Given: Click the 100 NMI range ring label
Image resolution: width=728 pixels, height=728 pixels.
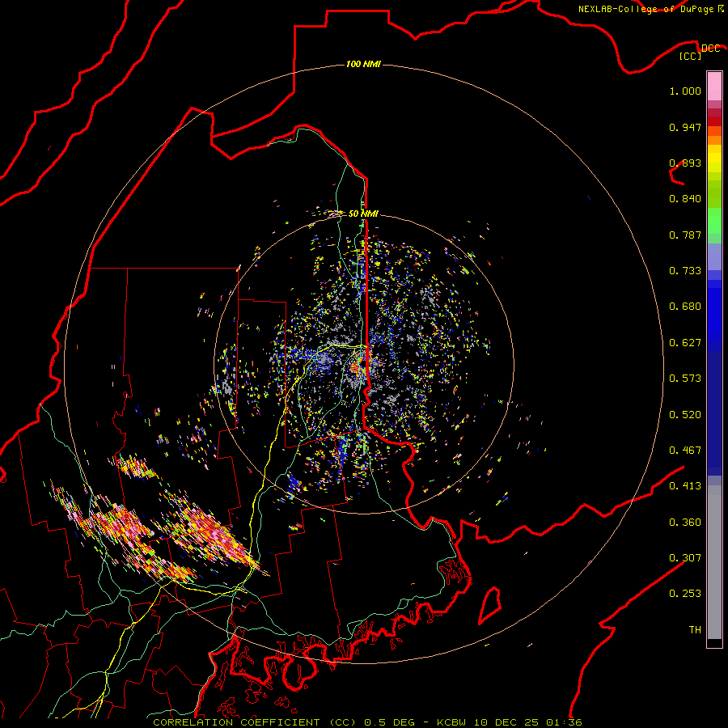Looking at the screenshot, I should pos(363,64).
